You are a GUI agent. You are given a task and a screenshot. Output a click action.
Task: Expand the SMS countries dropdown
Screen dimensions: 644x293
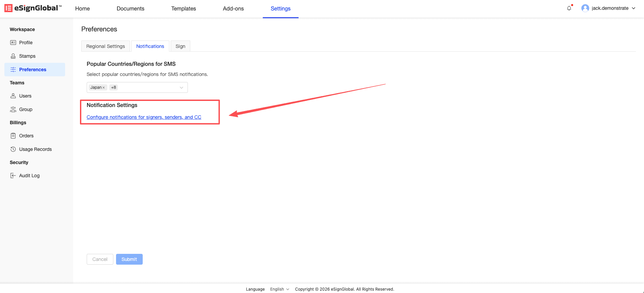point(181,87)
